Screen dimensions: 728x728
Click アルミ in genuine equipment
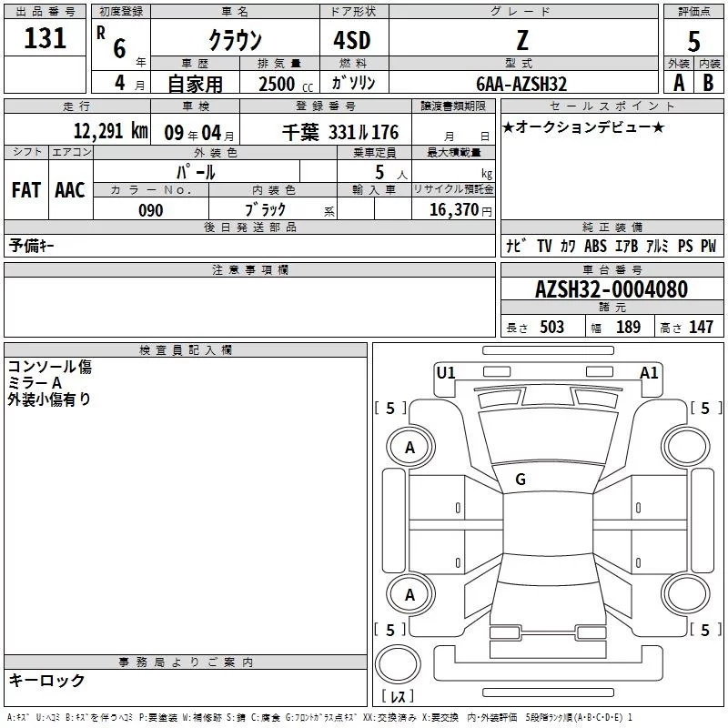point(657,246)
